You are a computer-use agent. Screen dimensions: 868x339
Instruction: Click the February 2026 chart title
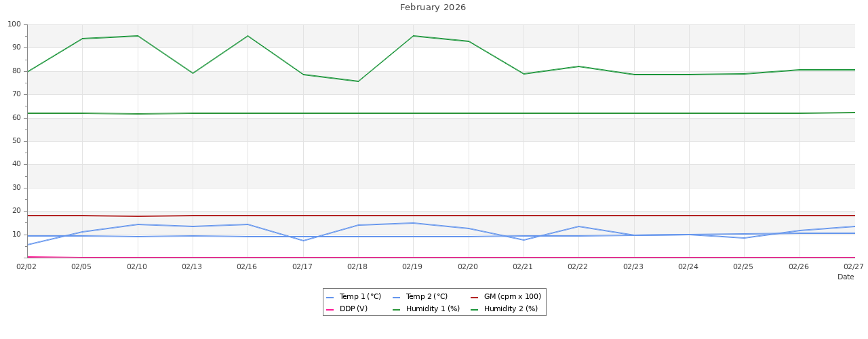pyautogui.click(x=433, y=7)
